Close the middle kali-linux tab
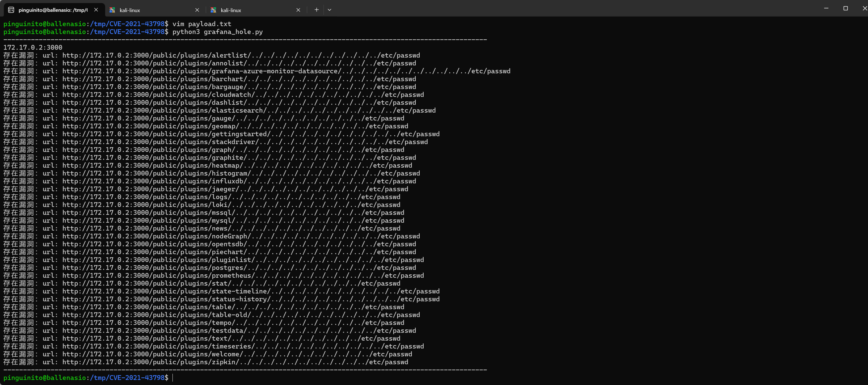 coord(197,10)
